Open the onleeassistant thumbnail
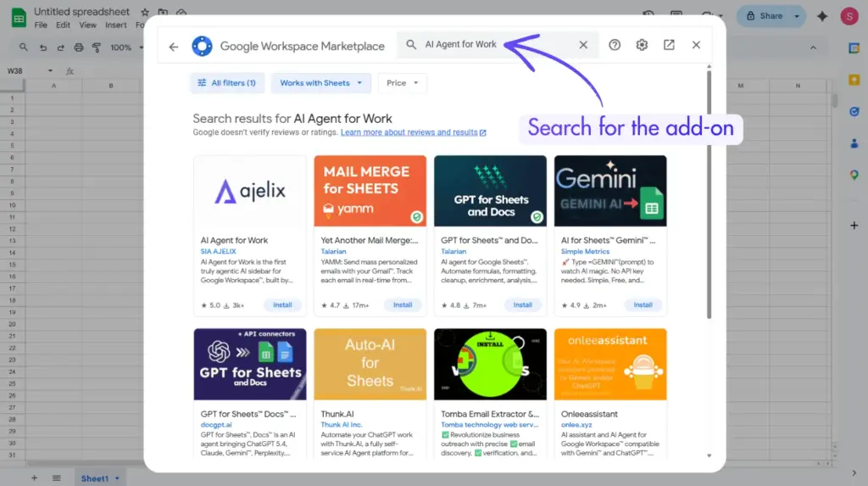Screen dimensions: 868x486 point(610,364)
